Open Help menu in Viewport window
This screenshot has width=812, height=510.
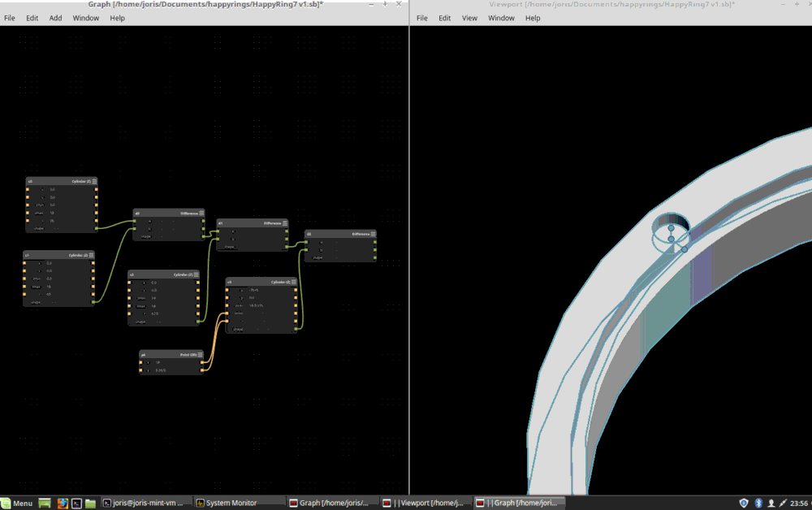point(533,18)
